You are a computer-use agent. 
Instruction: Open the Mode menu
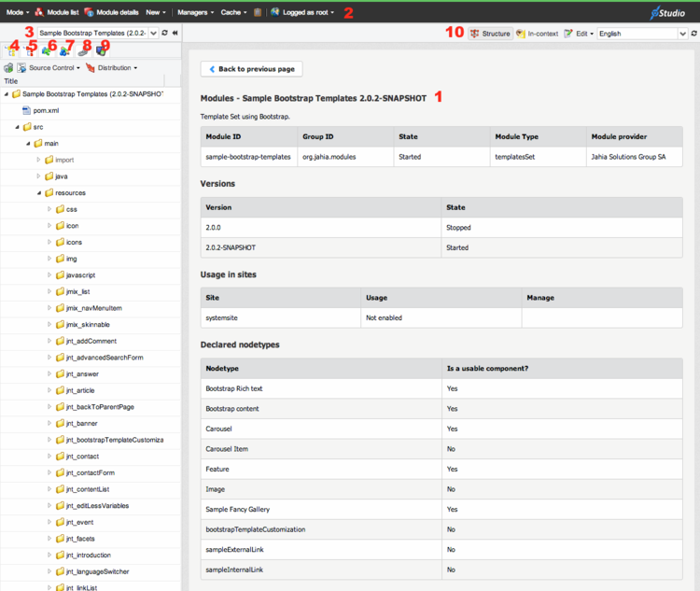coord(18,12)
